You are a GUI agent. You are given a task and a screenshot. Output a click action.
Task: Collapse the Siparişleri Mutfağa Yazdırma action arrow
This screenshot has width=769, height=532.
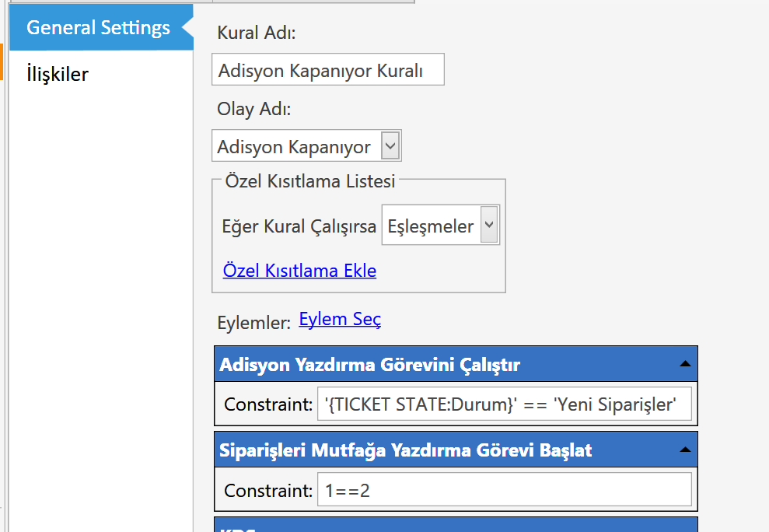[x=685, y=450]
